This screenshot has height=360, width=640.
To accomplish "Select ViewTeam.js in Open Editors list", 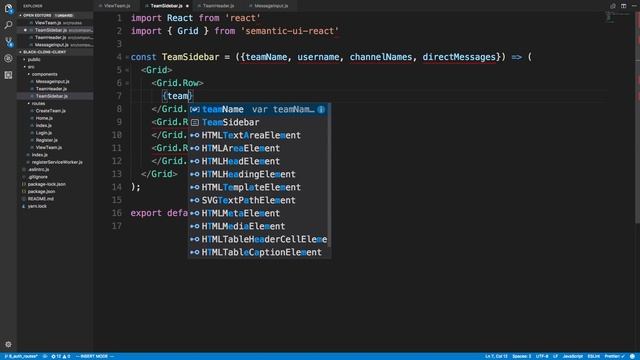I will pyautogui.click(x=55, y=23).
